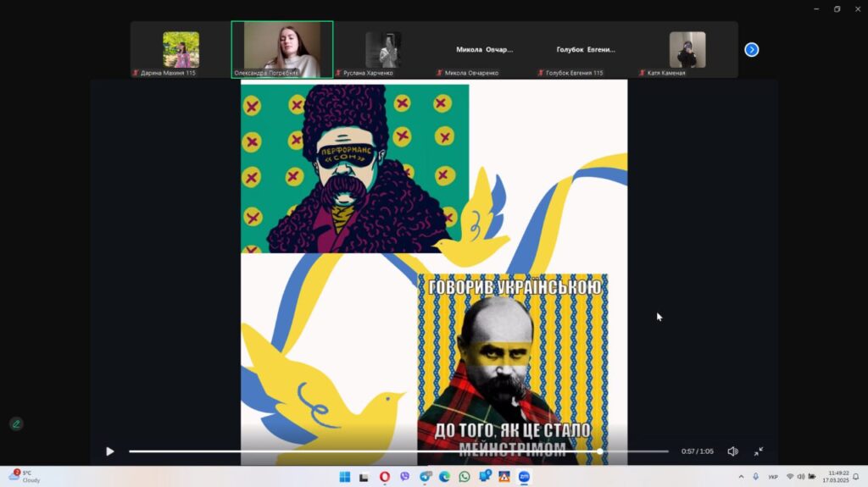868x487 pixels.
Task: Select Руслана Харченко participant tile
Action: pos(383,50)
